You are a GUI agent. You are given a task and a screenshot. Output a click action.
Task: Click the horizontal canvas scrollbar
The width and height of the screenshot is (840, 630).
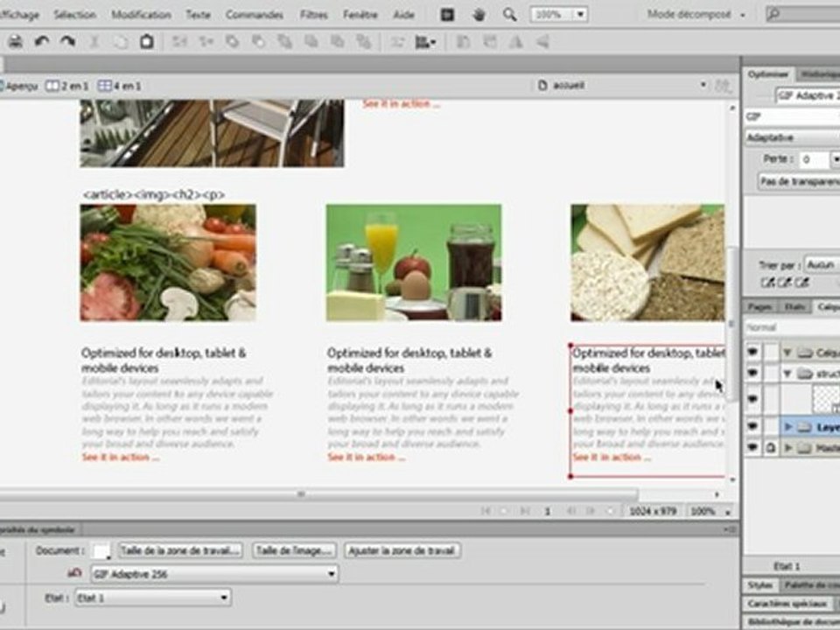(x=318, y=493)
